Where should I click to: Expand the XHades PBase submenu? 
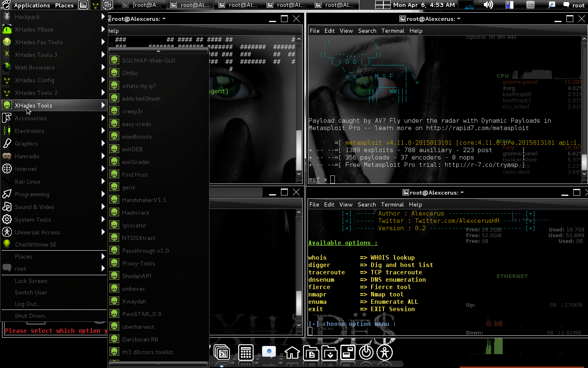[x=54, y=29]
